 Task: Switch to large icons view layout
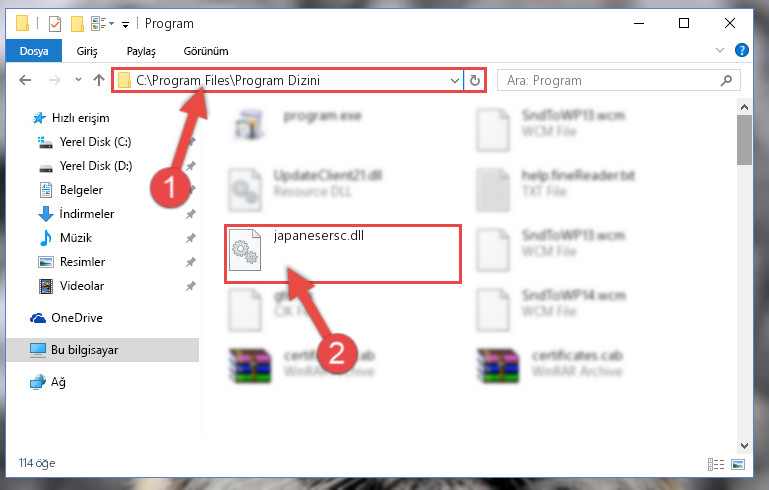(x=738, y=464)
